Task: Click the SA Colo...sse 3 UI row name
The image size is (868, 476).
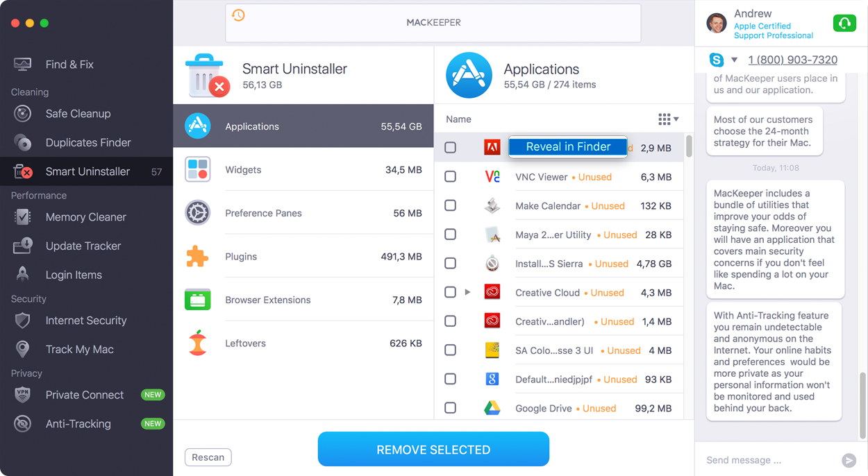Action: (554, 350)
